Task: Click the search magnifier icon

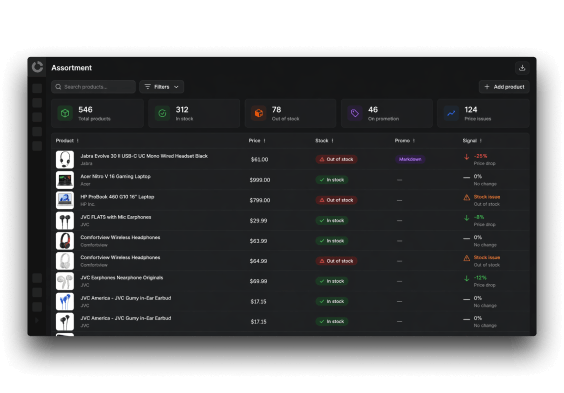Action: point(58,87)
